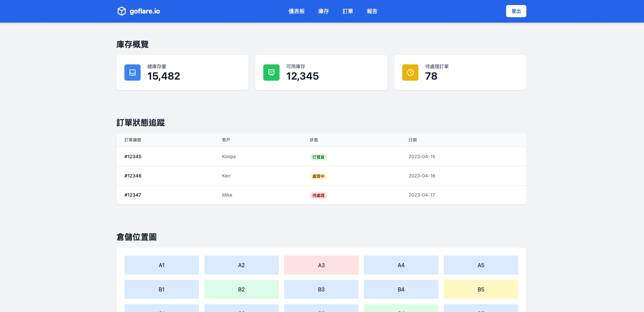Select storage location A1
644x312 pixels.
click(x=162, y=265)
